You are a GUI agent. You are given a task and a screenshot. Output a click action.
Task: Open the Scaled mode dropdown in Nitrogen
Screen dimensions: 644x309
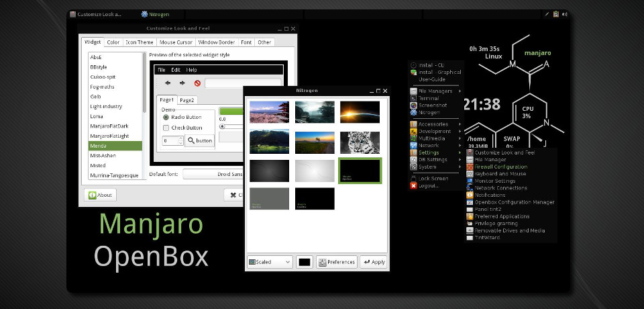270,262
